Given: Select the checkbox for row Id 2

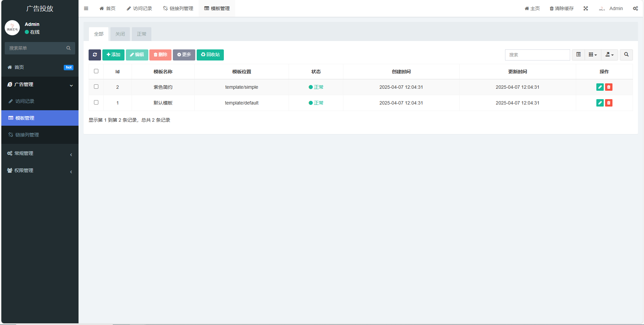Looking at the screenshot, I should point(96,87).
